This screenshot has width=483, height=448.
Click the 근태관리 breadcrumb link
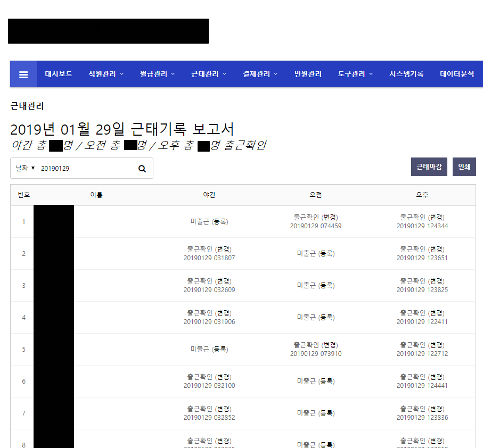click(28, 106)
